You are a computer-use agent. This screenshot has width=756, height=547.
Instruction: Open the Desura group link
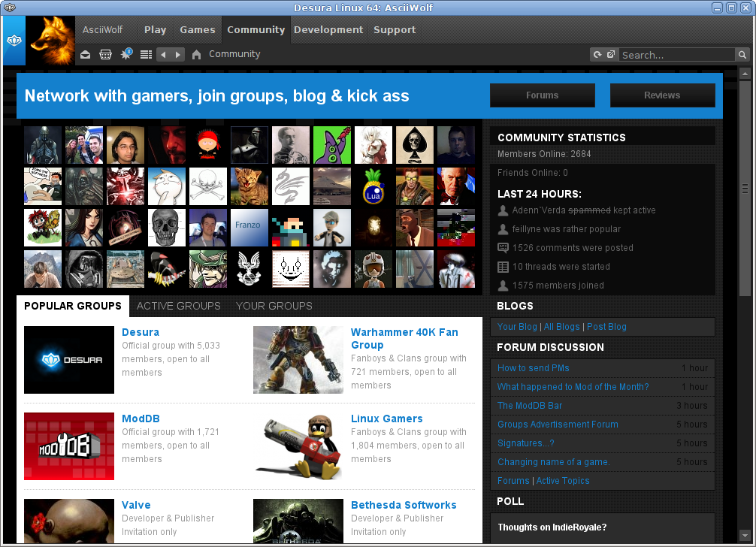(x=141, y=332)
